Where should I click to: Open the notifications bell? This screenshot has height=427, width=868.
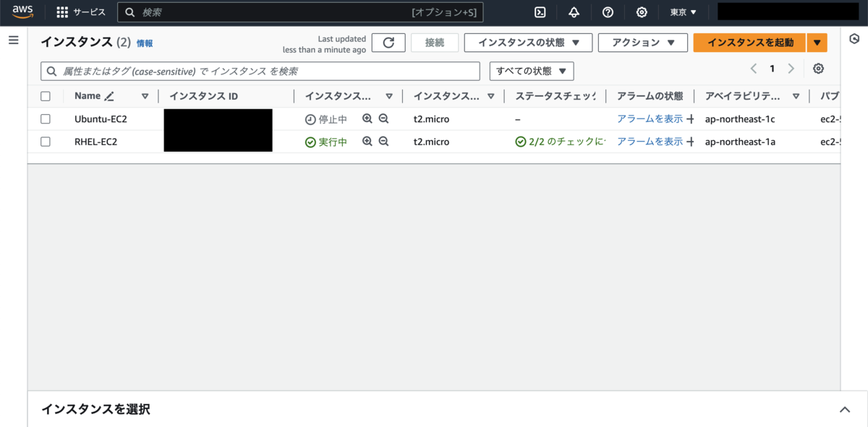click(x=574, y=12)
